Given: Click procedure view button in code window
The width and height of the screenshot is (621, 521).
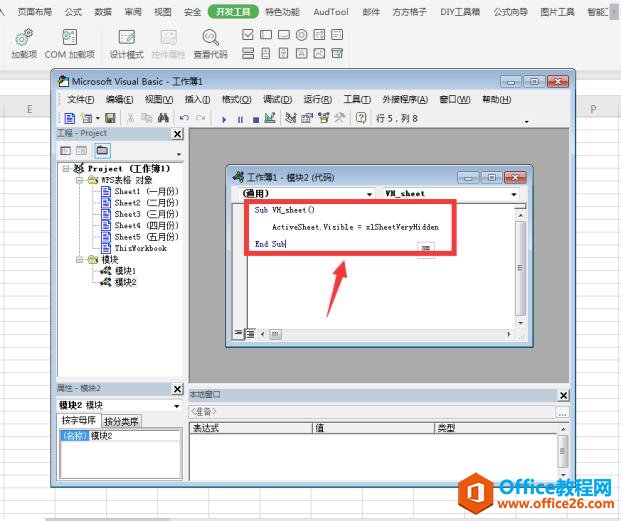Looking at the screenshot, I should click(x=238, y=334).
